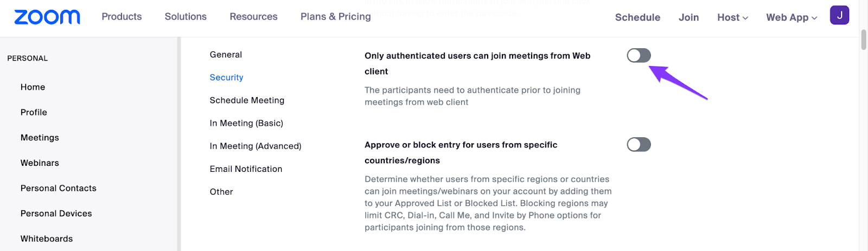The height and width of the screenshot is (251, 868).
Task: Open the Resources menu
Action: tap(253, 17)
